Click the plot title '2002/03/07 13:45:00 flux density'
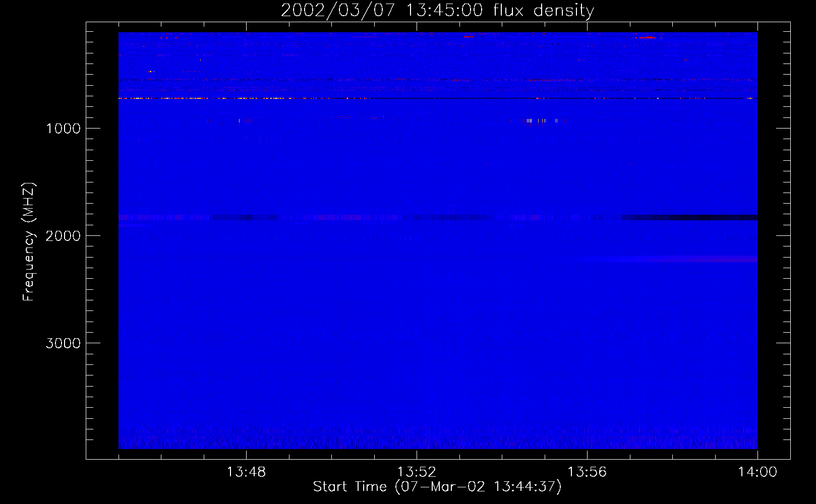 point(437,11)
